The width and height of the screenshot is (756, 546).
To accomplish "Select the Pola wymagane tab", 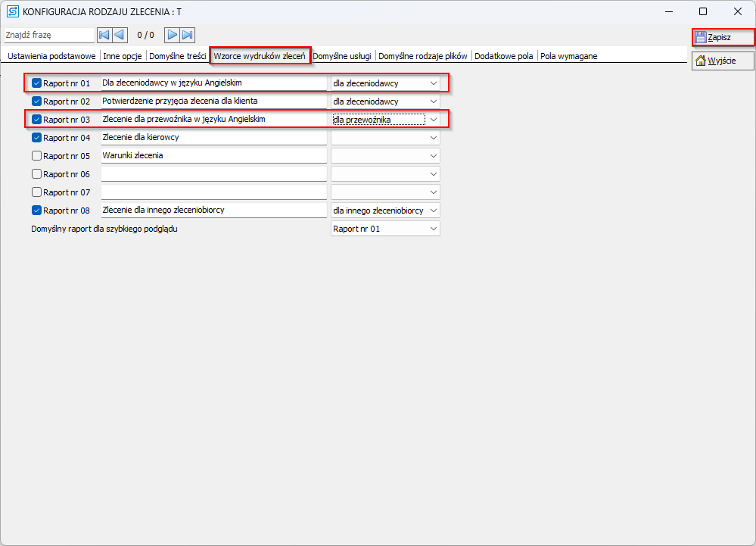I will click(x=568, y=56).
